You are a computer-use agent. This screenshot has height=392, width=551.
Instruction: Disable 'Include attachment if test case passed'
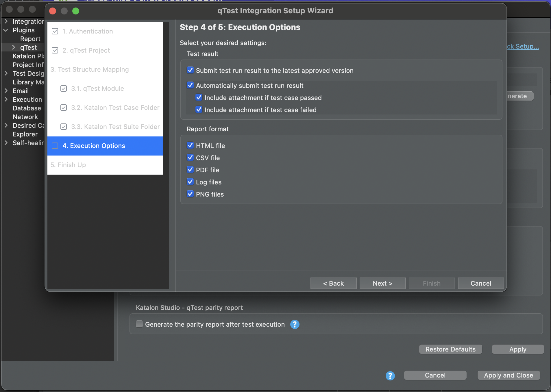pyautogui.click(x=199, y=97)
